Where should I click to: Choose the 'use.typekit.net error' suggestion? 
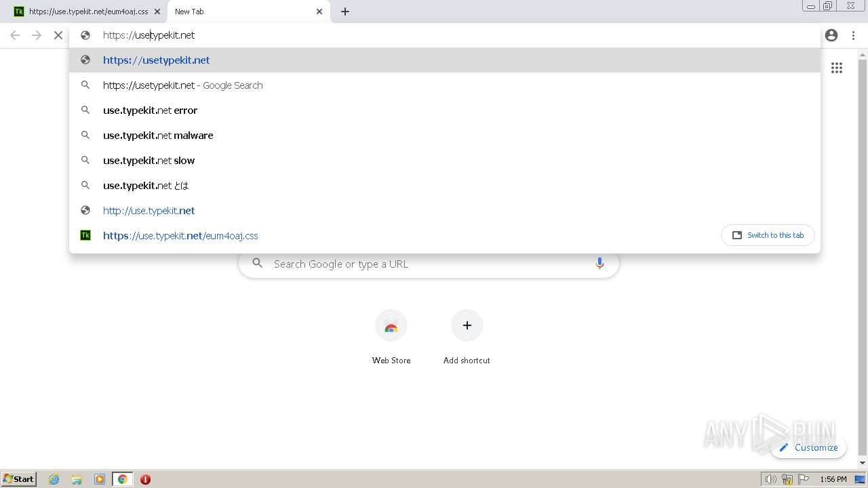(445, 110)
